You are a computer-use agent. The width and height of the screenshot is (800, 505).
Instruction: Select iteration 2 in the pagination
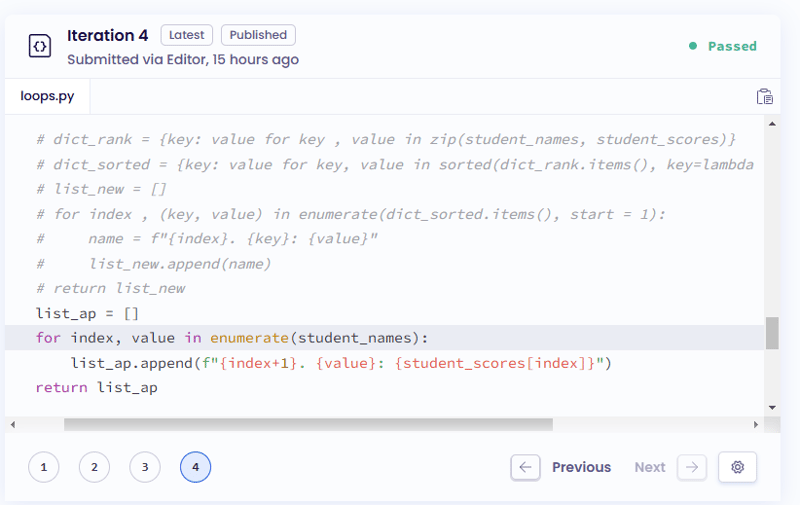click(x=94, y=467)
